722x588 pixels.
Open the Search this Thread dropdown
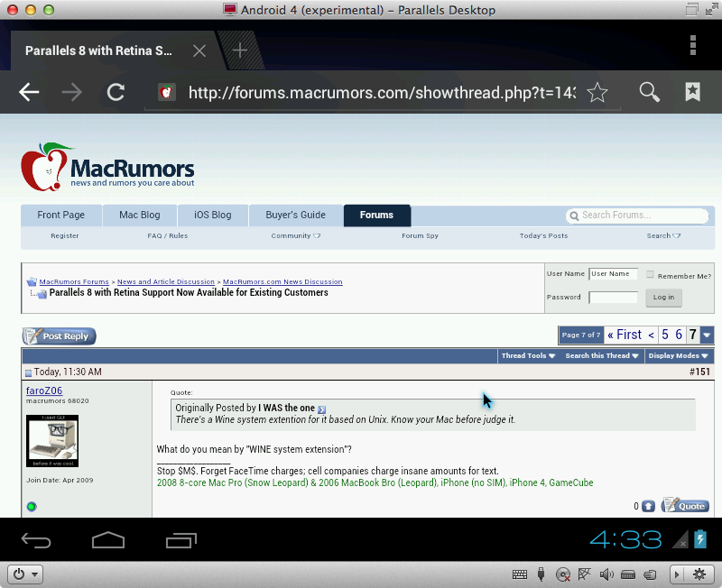(602, 355)
